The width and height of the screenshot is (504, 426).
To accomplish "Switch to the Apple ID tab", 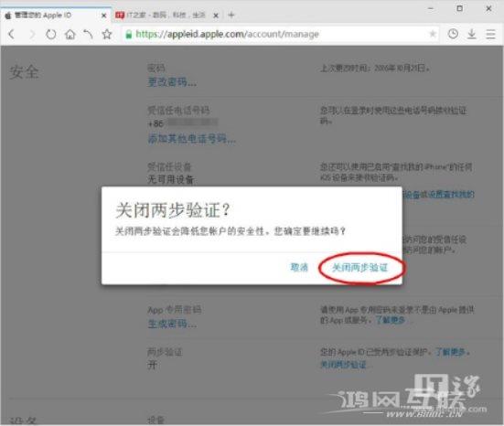I will coord(56,16).
